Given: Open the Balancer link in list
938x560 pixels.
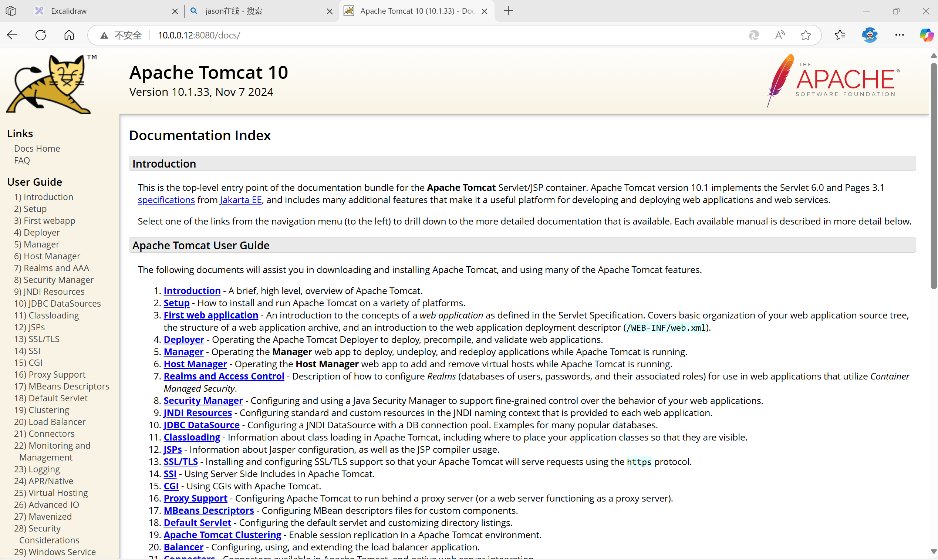Looking at the screenshot, I should [183, 547].
